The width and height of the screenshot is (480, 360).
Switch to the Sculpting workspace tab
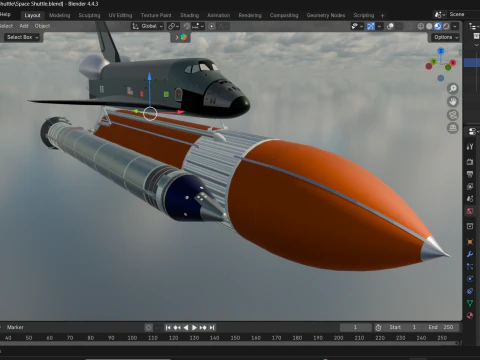click(x=89, y=15)
